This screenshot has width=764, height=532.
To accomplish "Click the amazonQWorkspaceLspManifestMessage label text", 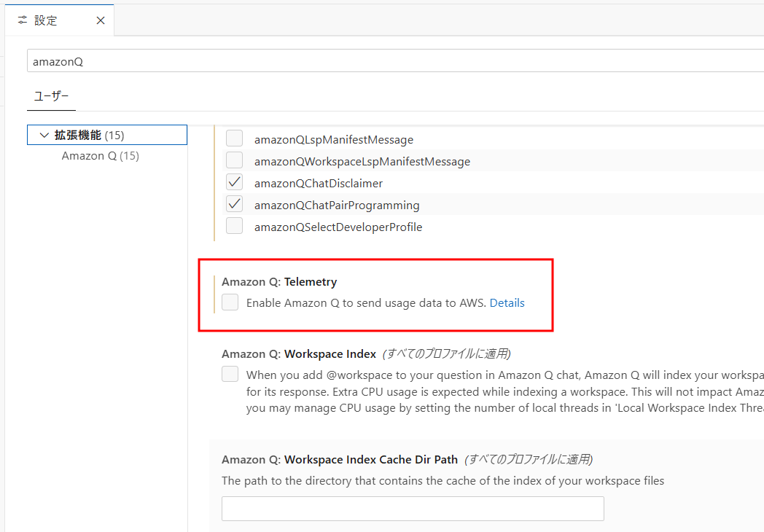I will (x=362, y=162).
